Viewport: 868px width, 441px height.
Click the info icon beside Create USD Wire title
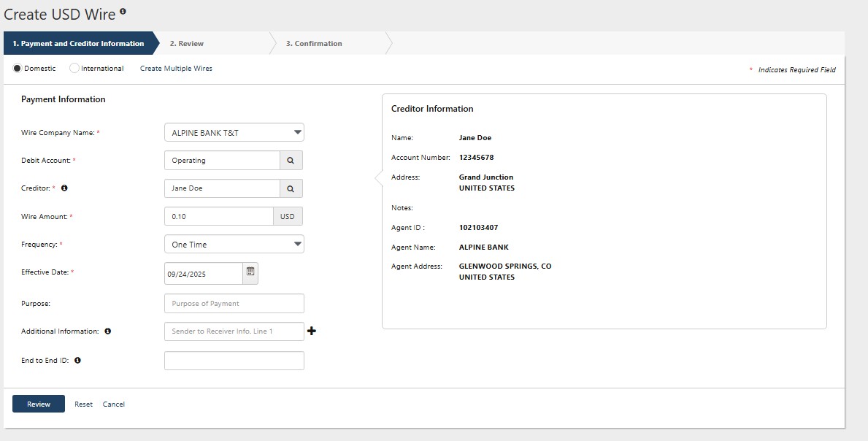coord(123,12)
